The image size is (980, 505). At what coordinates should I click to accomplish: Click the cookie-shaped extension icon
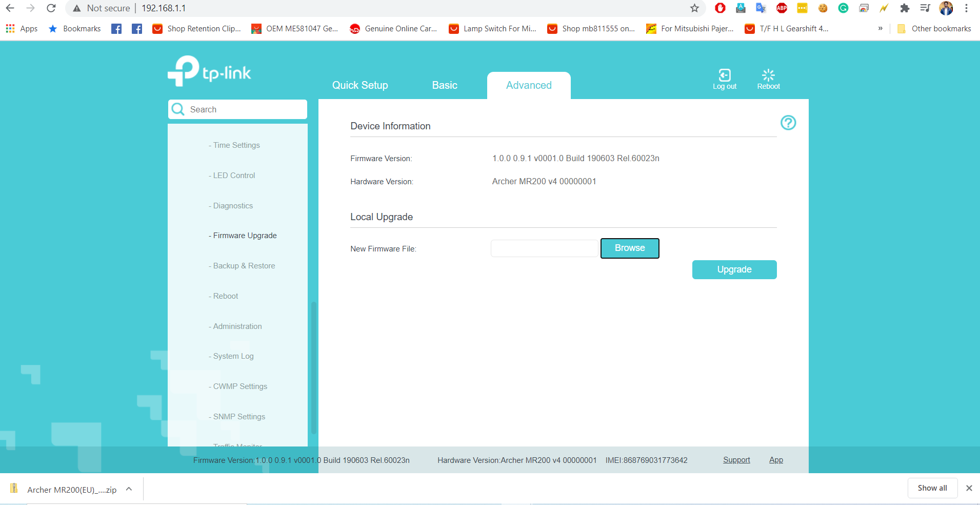point(823,8)
